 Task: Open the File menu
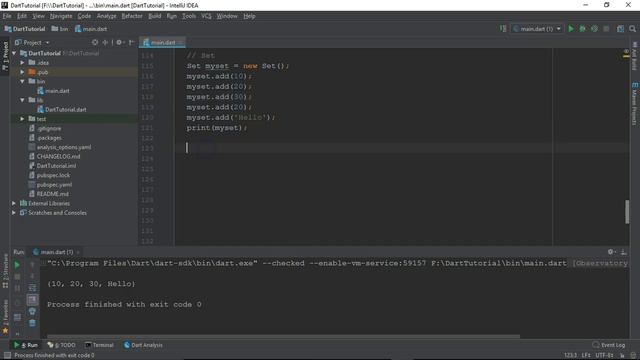pyautogui.click(x=7, y=16)
